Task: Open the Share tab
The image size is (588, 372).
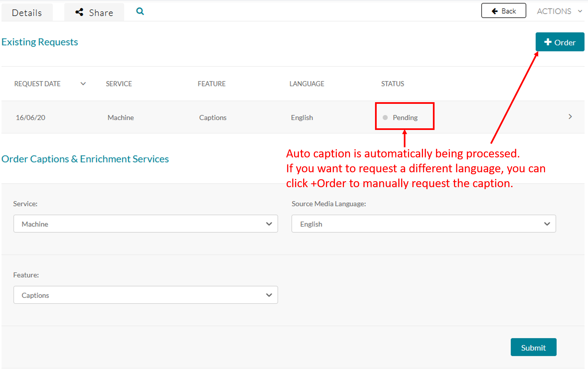Action: coord(94,13)
